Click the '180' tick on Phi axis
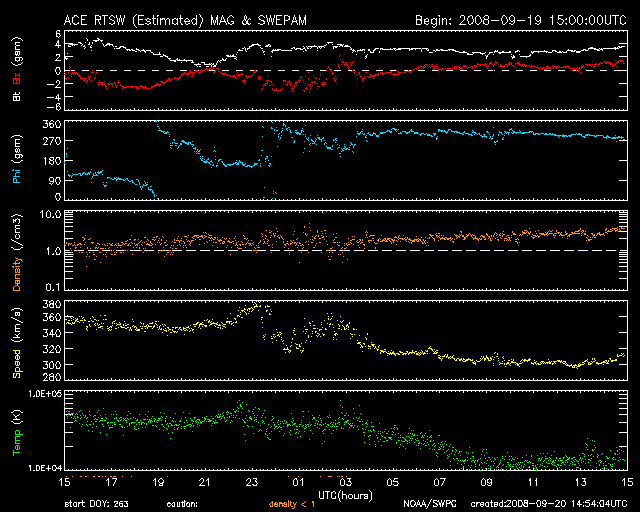Screen dimensions: 640x512 (51, 161)
